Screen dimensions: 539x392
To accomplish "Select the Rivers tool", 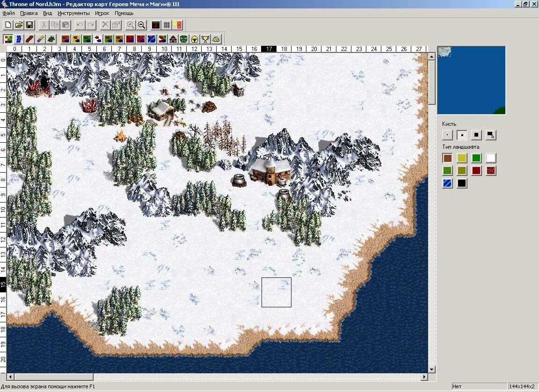I will 19,39.
